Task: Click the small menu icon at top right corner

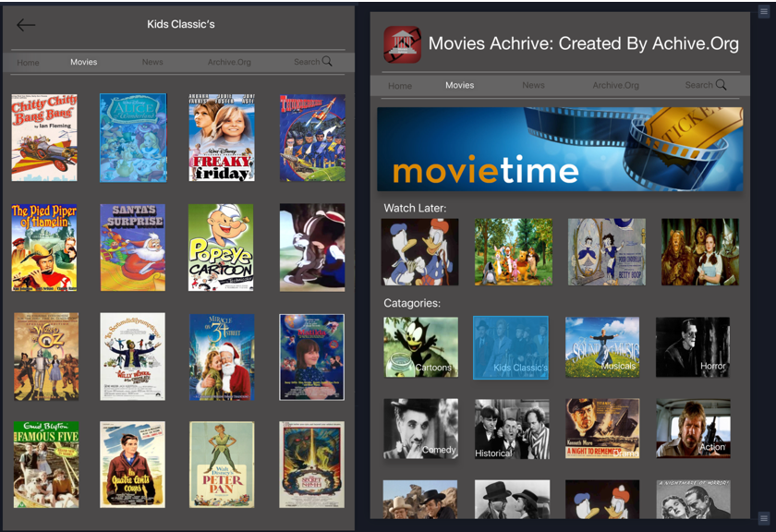Action: point(763,11)
